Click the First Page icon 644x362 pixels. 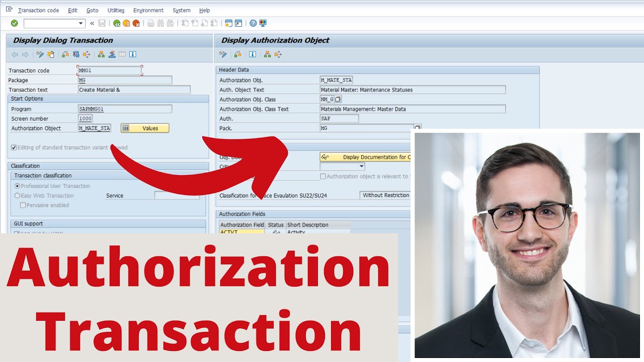(x=185, y=23)
